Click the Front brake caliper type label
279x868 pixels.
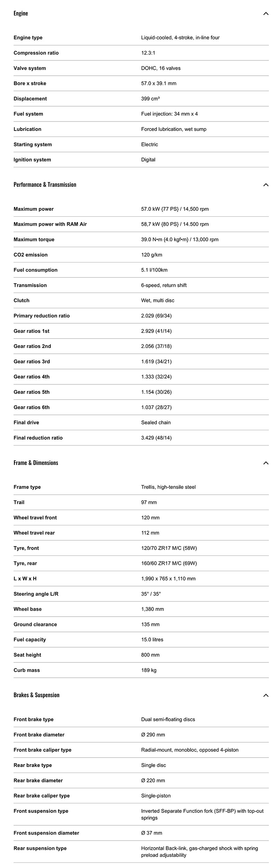42,750
